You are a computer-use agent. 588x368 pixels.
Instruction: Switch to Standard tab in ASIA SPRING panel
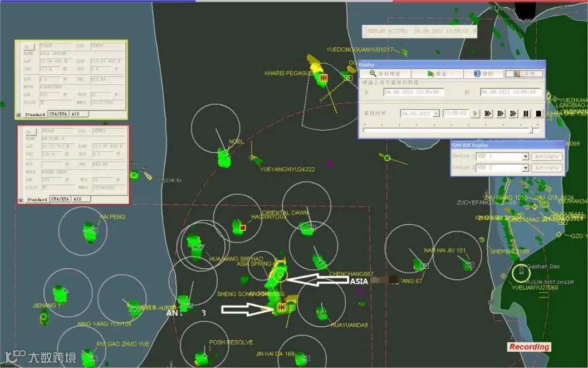point(35,114)
